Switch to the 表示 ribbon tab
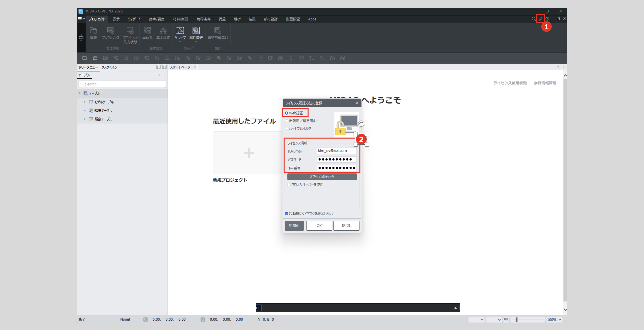This screenshot has width=644, height=330. click(x=116, y=19)
